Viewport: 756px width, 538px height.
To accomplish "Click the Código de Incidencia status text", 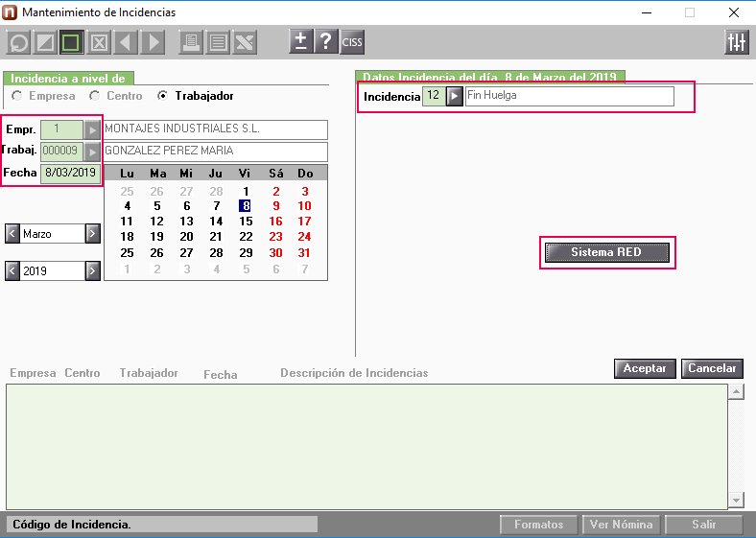I will click(71, 525).
